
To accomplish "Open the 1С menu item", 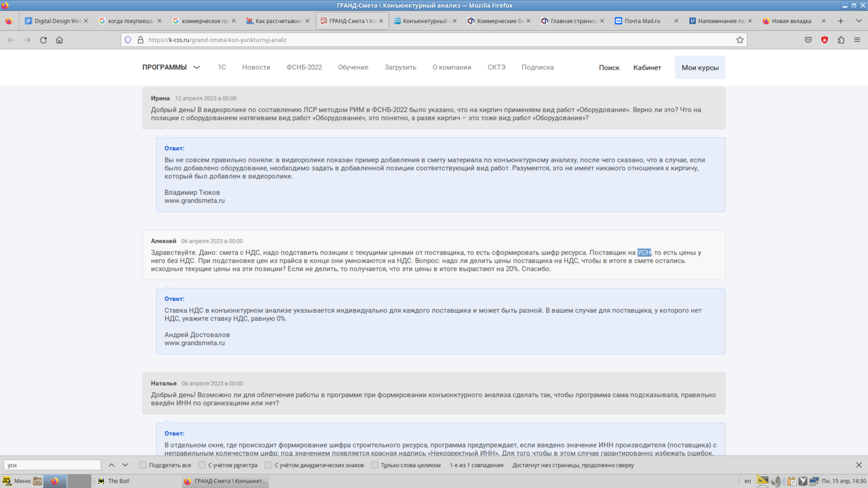I will [x=222, y=68].
